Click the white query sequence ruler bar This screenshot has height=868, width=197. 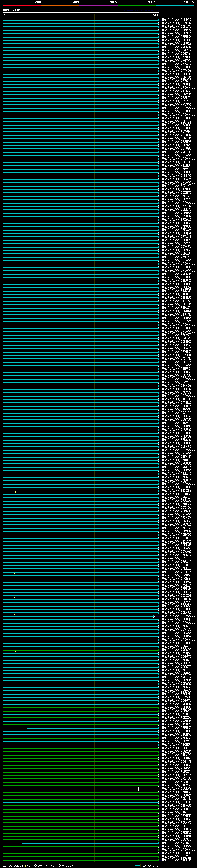coord(81,13)
